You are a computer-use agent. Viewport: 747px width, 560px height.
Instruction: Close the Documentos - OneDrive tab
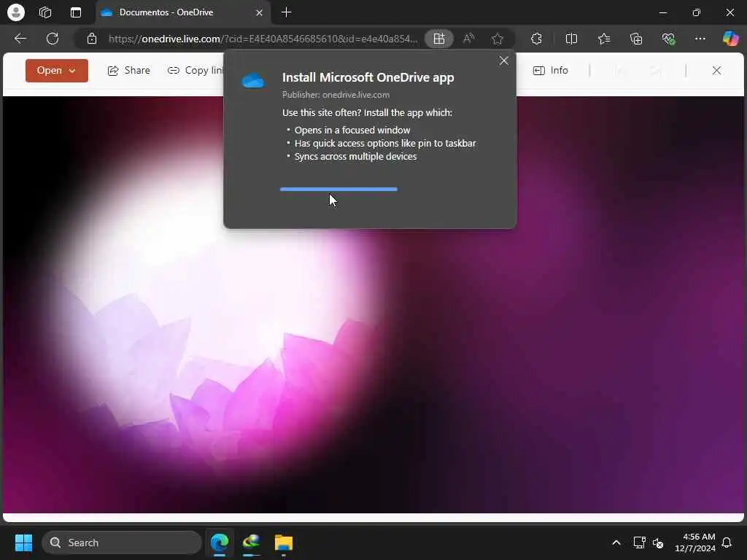pyautogui.click(x=259, y=12)
